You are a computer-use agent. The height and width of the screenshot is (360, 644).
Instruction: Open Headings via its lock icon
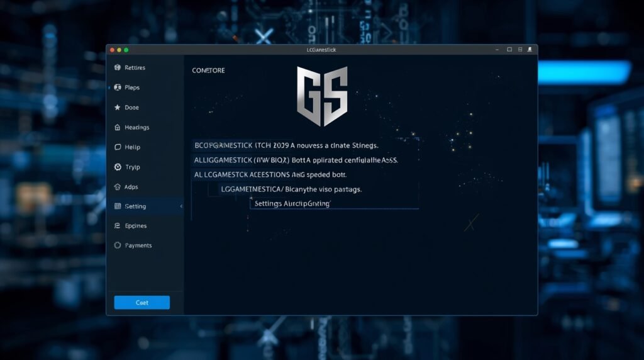click(x=117, y=127)
